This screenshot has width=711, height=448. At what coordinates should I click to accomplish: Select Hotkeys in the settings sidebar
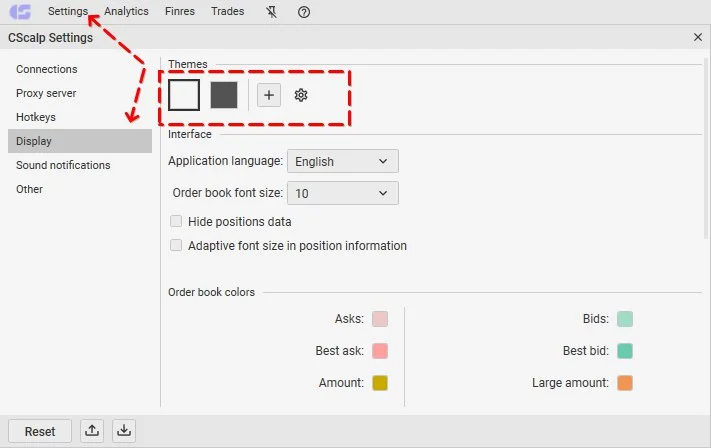pyautogui.click(x=36, y=117)
